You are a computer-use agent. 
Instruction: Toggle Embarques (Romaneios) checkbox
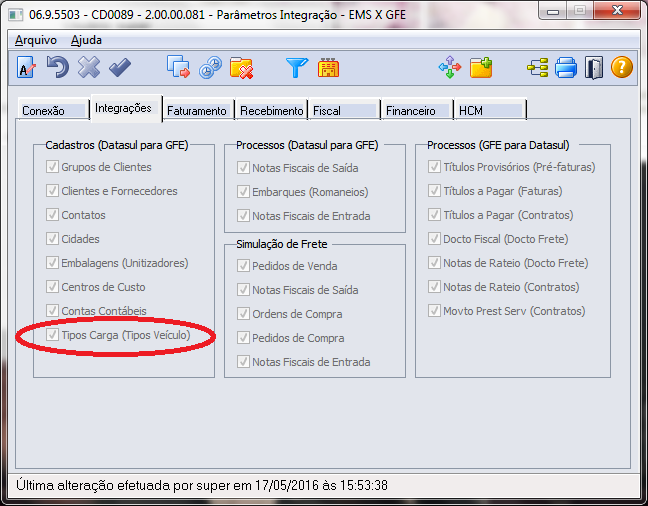point(243,192)
